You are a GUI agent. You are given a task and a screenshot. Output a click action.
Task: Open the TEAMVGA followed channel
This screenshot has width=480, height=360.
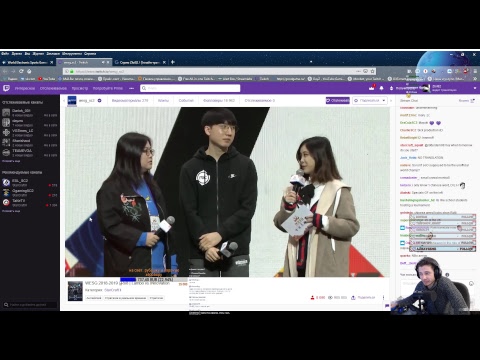[29, 152]
